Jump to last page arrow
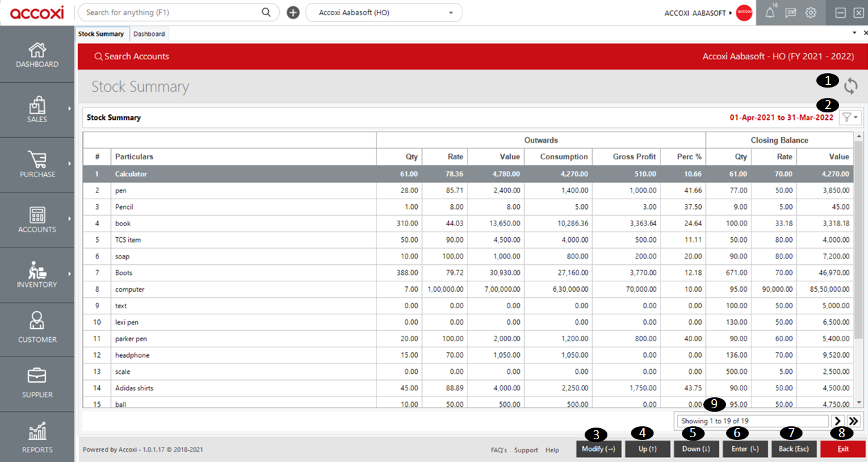 (x=854, y=421)
